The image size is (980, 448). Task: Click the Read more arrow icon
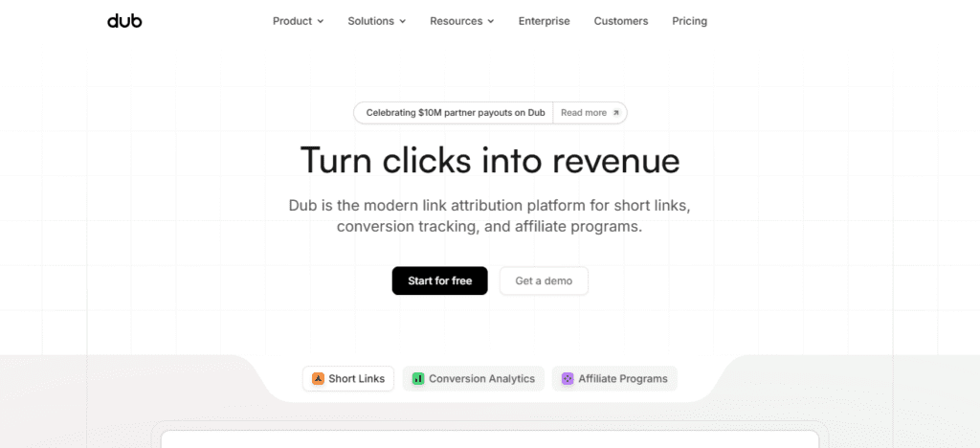(615, 113)
